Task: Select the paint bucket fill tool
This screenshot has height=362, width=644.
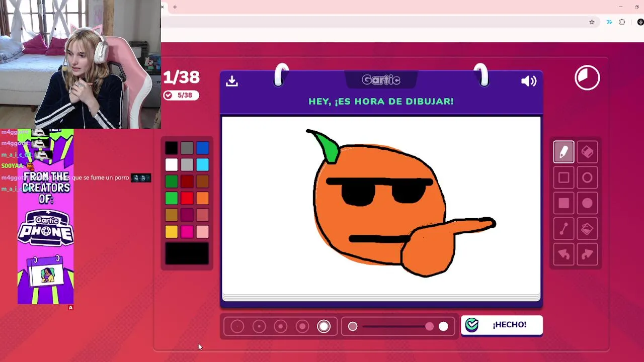Action: tap(587, 229)
